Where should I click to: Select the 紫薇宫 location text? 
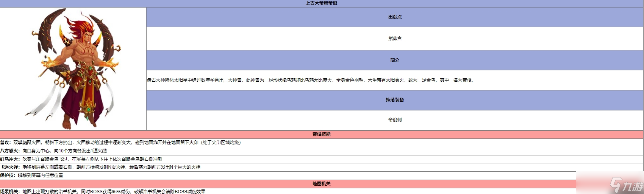(395, 39)
